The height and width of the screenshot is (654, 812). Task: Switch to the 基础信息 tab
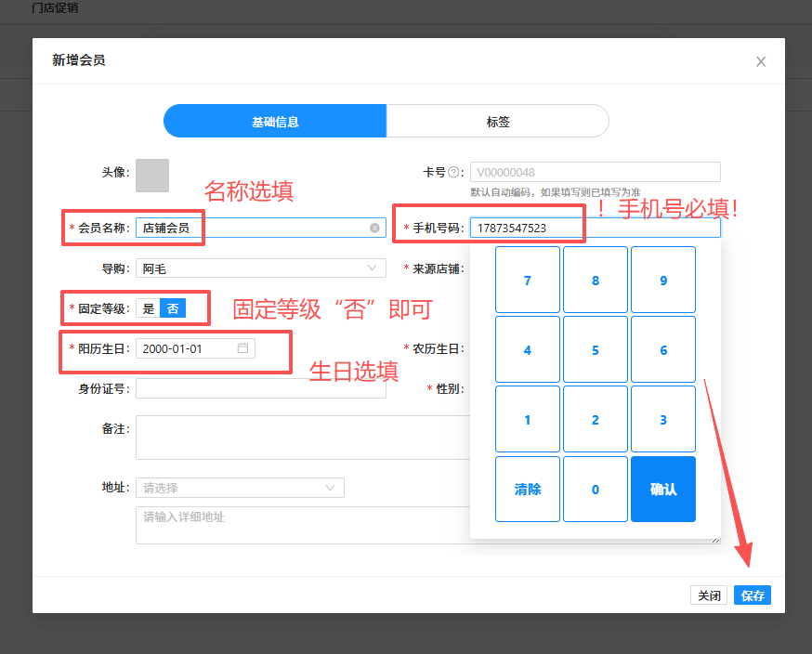pos(275,122)
